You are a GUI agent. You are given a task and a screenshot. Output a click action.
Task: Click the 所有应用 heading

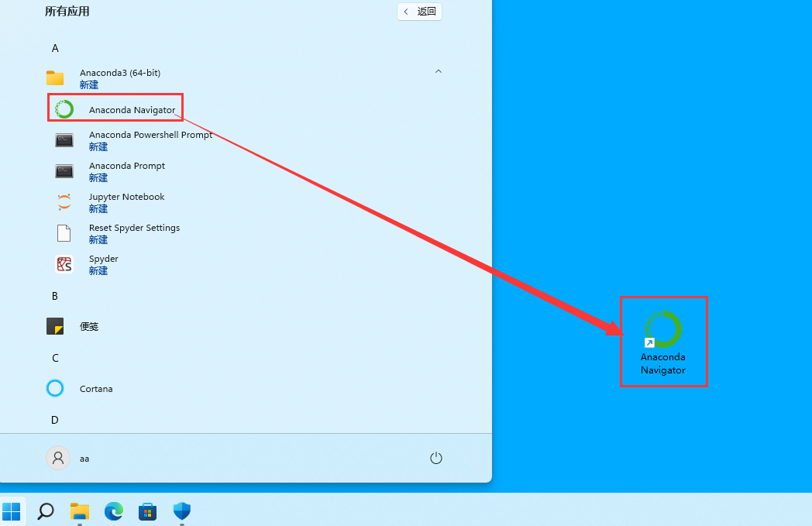[x=67, y=12]
